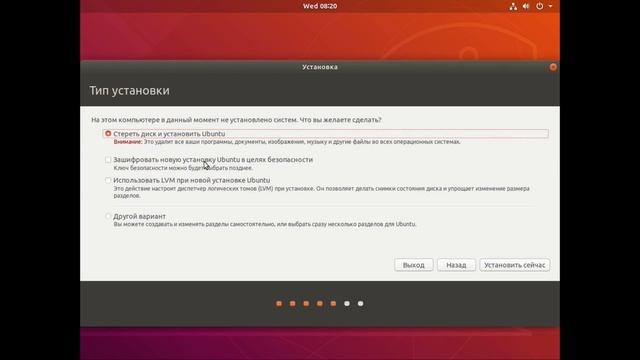Open the power icon in top bar
The image size is (640, 360).
pos(540,6)
